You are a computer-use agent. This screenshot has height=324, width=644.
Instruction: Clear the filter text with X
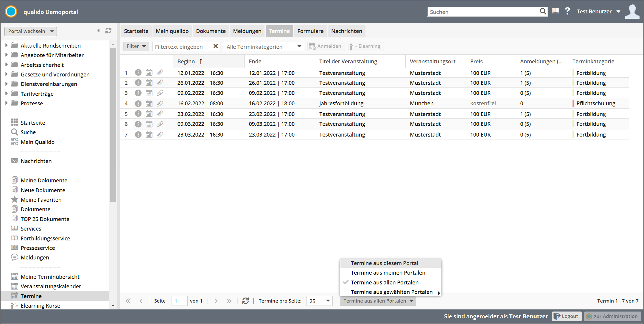coord(216,46)
